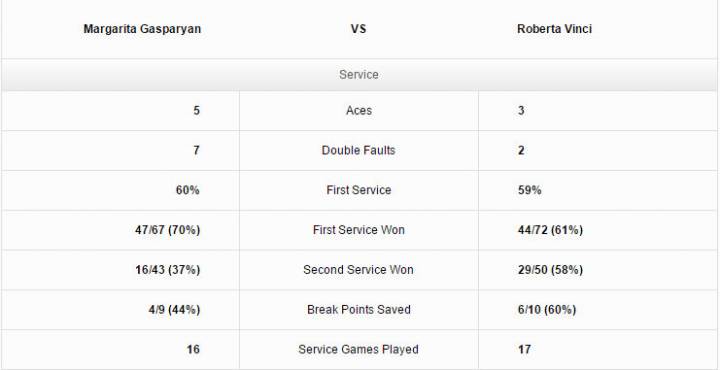Click Gasparyan's 4/9 (44%) break points
Screen dimensions: 720x370
(174, 310)
